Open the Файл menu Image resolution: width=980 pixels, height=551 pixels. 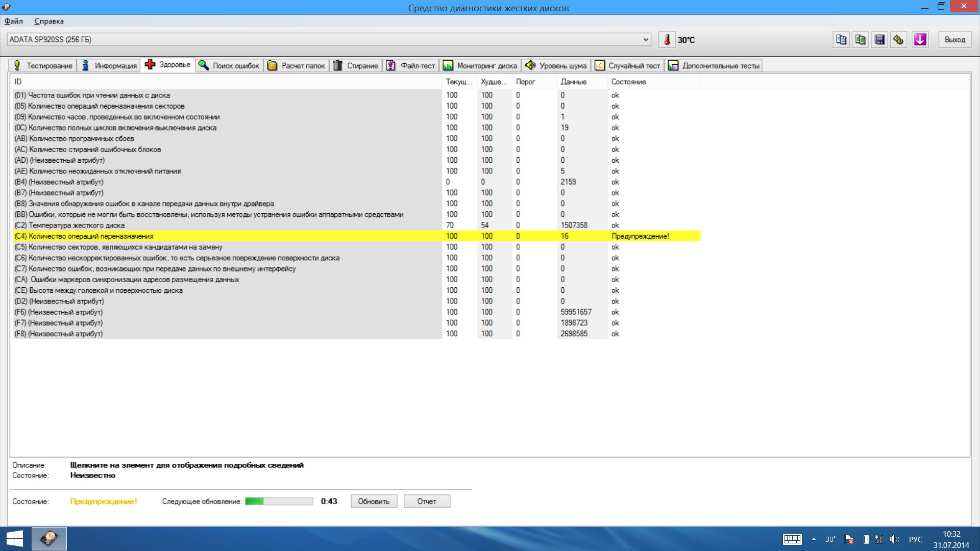click(14, 21)
